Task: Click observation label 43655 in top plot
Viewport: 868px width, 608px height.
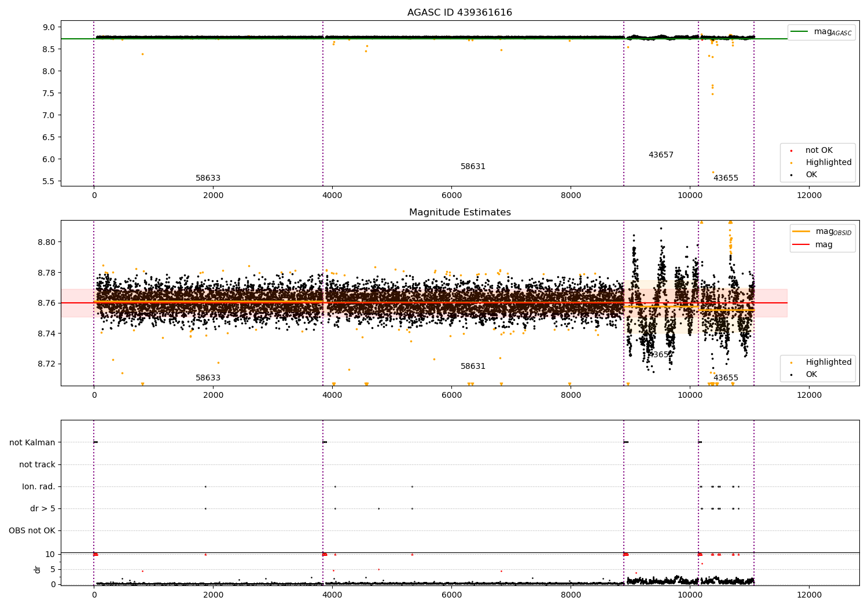Action: pyautogui.click(x=726, y=178)
